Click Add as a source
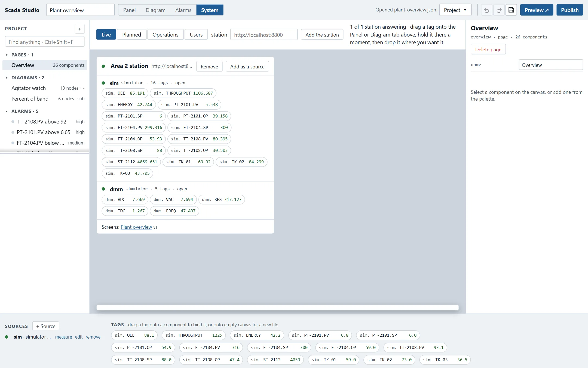The width and height of the screenshot is (588, 368). click(x=247, y=67)
